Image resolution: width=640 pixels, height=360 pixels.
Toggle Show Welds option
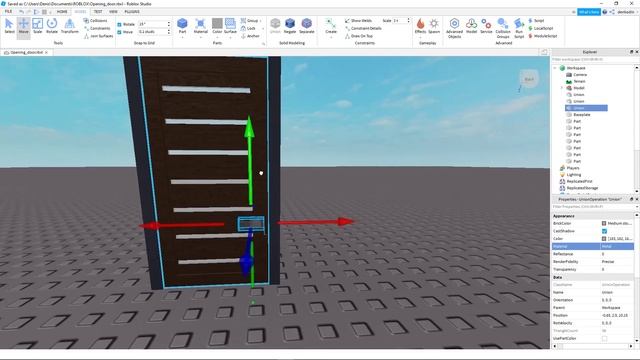point(358,20)
